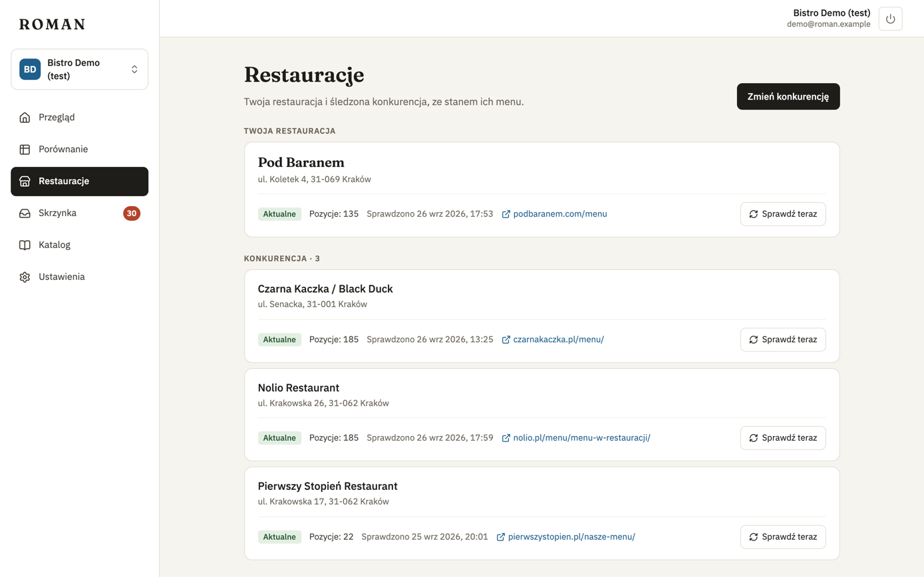Click Sprawdzono 26 wrz 2026, 13:25 text

[430, 340]
